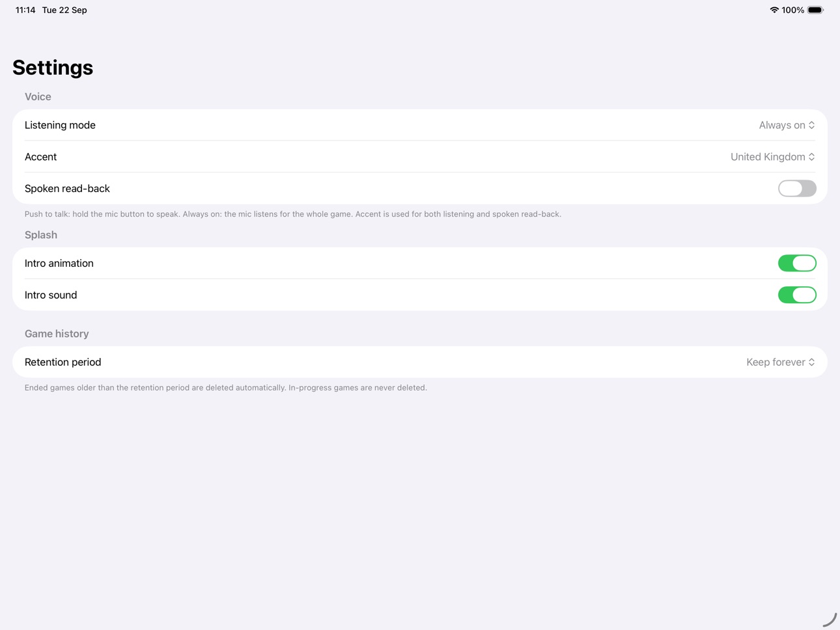Click the "Retention period" label
Viewport: 840px width, 630px height.
[63, 362]
